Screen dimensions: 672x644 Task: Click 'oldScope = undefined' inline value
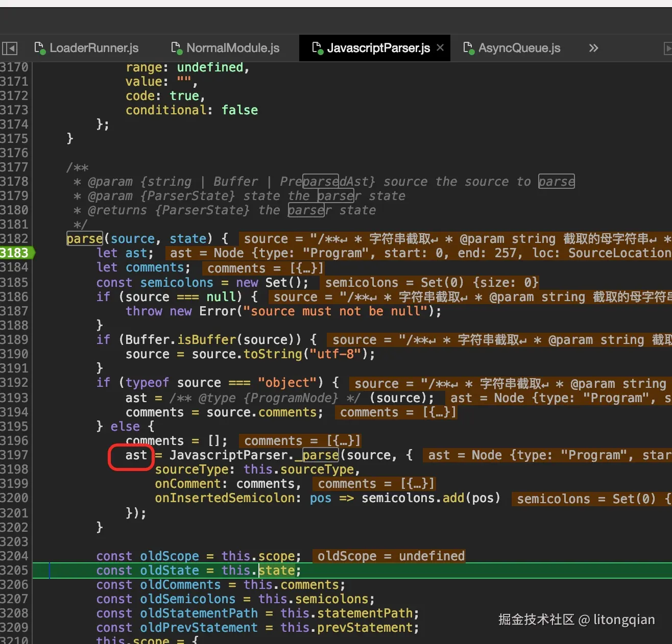pyautogui.click(x=391, y=556)
